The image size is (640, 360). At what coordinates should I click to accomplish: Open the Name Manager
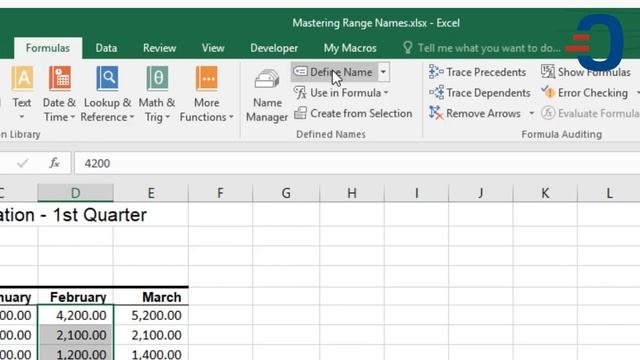coord(267,95)
